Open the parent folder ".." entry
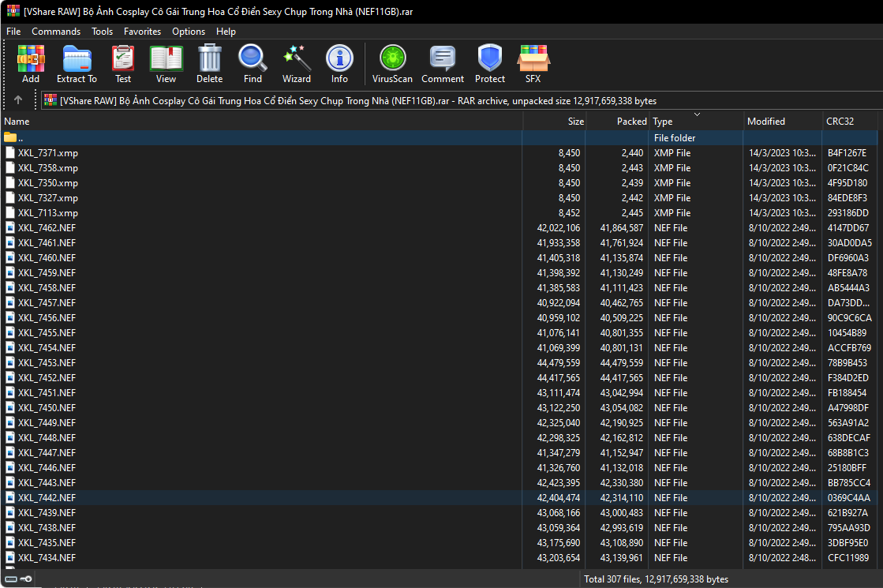Screen dimensions: 883x588 point(21,138)
